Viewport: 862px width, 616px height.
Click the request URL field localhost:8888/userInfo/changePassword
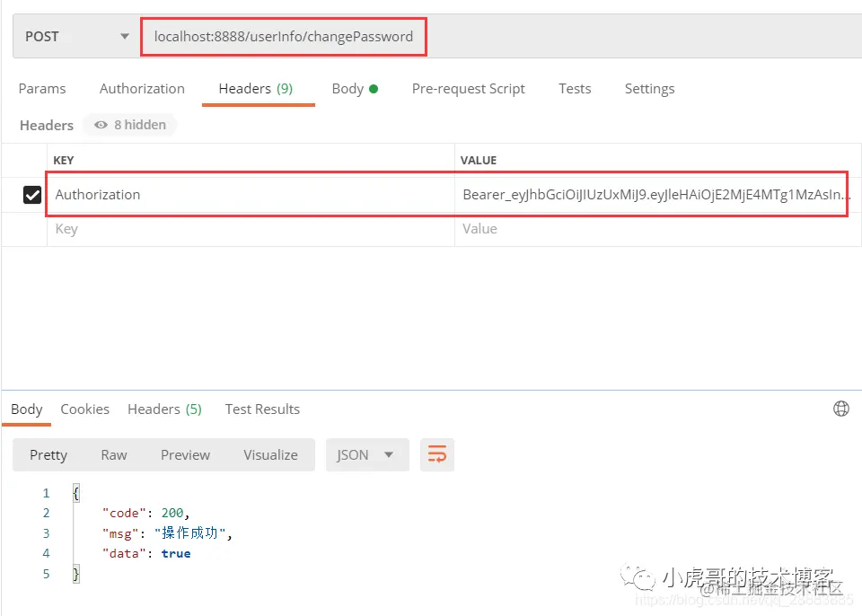click(283, 36)
